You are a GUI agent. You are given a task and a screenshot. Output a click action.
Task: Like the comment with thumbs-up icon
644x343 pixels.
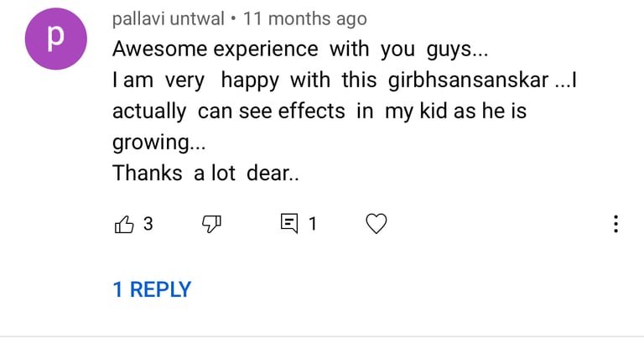(123, 224)
